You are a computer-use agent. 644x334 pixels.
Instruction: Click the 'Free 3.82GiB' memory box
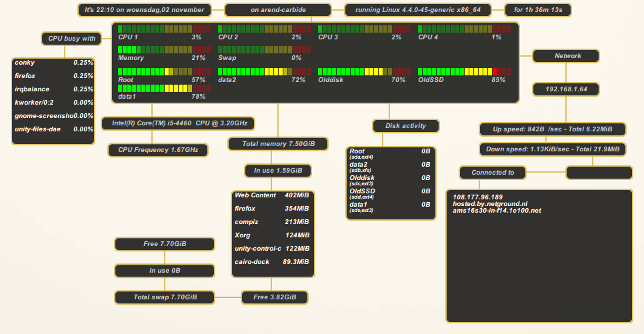tap(275, 297)
